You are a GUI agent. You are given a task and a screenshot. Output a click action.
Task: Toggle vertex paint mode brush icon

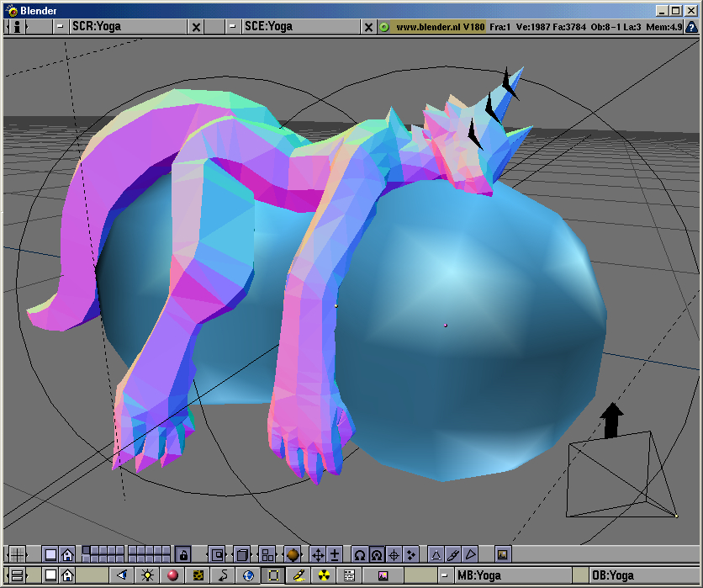(453, 554)
